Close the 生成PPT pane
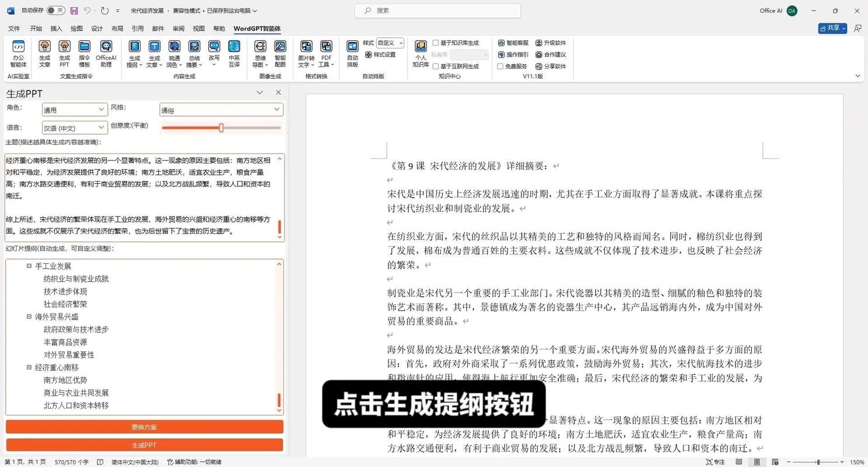This screenshot has width=868, height=467. tap(278, 92)
